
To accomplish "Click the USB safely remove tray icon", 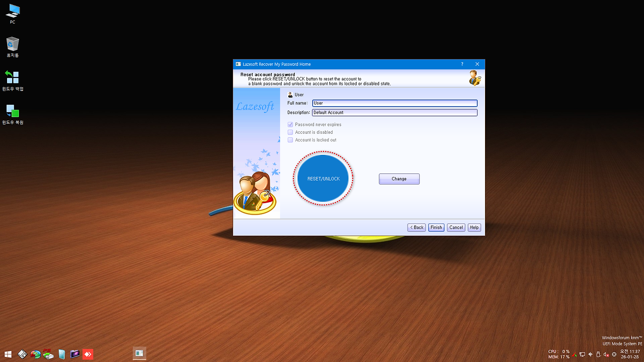I will 598,354.
